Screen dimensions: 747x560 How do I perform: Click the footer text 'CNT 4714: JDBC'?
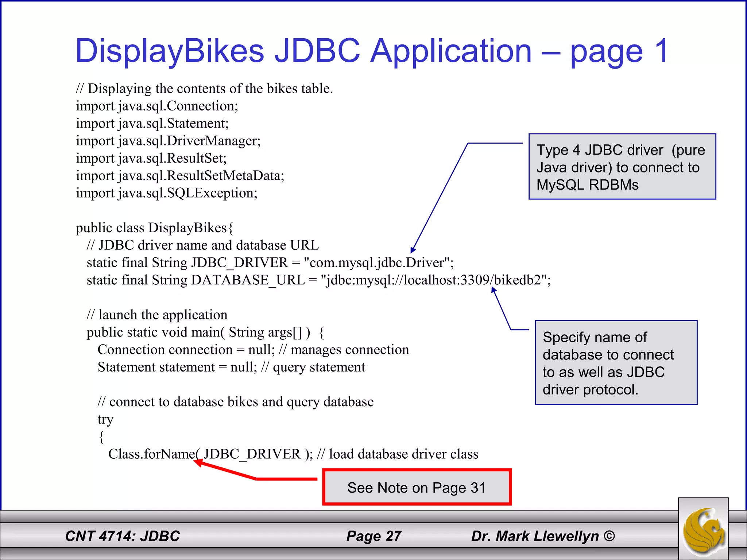123,536
